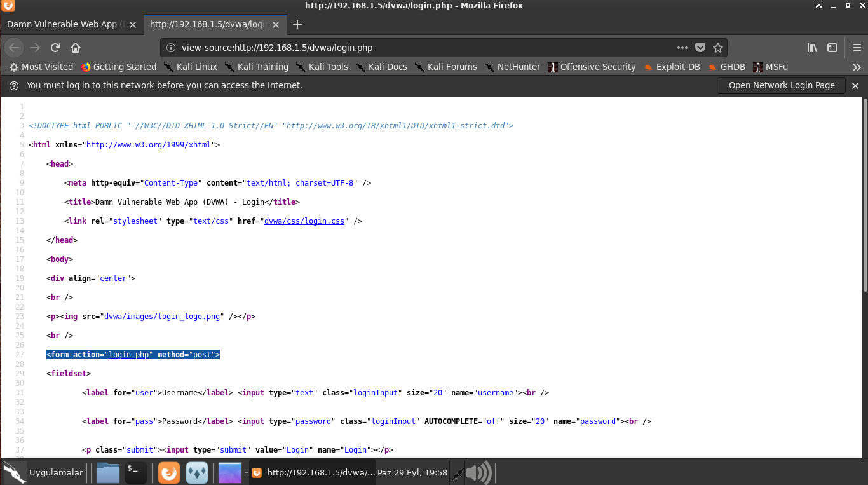Click the notification bar question-mark info icon
The height and width of the screenshot is (485, 868).
tap(14, 85)
